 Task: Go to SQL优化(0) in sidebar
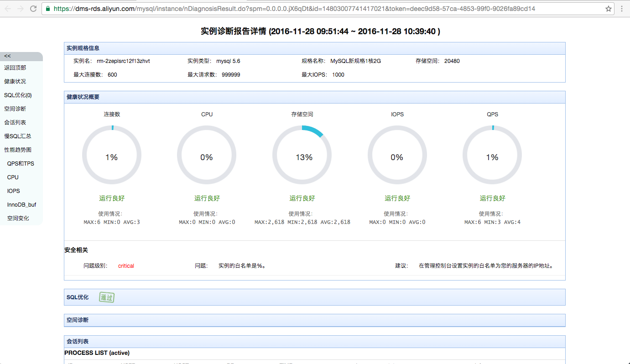[x=18, y=95]
